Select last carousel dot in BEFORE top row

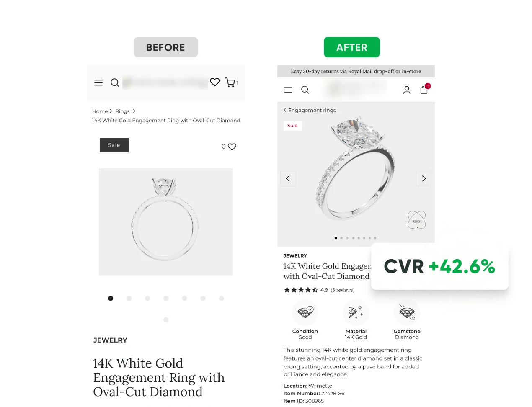[222, 299]
